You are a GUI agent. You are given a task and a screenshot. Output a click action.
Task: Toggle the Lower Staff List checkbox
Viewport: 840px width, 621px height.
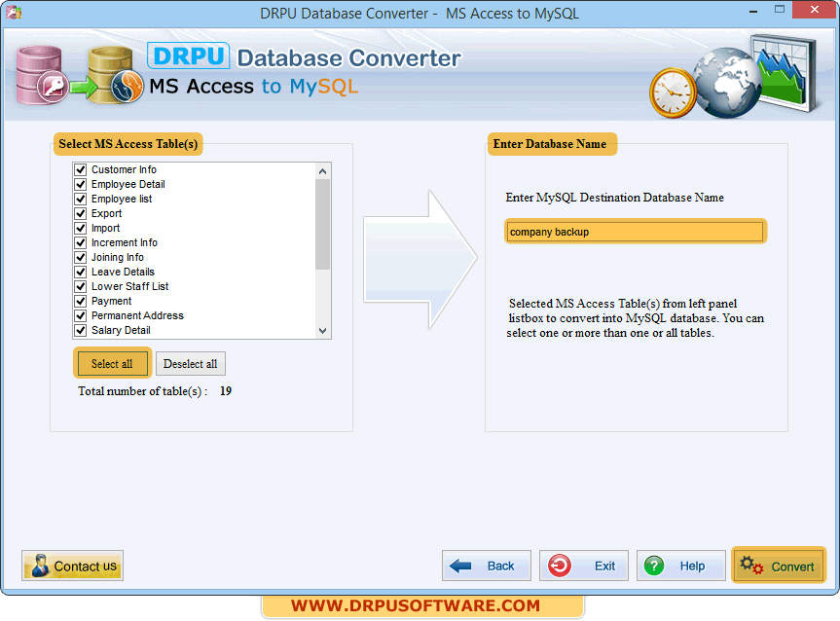81,287
